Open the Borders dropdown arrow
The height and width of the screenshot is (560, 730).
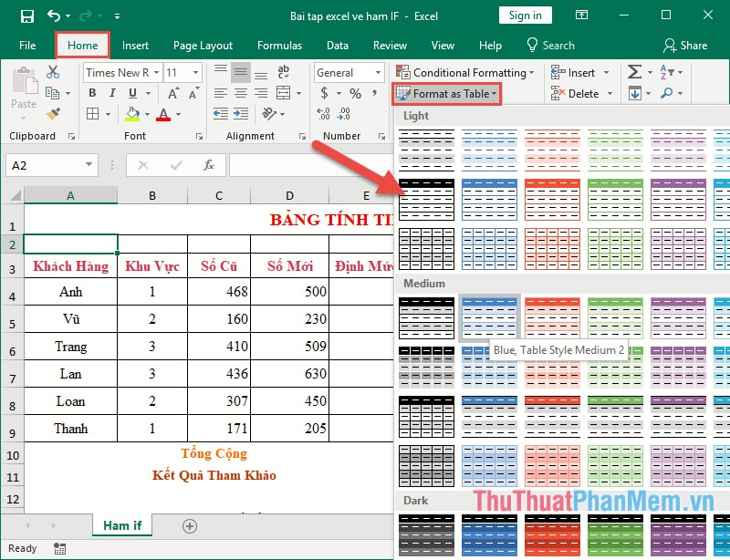(109, 114)
